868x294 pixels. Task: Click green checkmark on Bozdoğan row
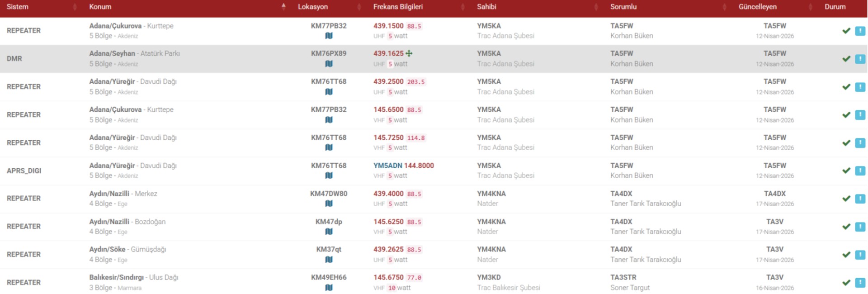(846, 227)
